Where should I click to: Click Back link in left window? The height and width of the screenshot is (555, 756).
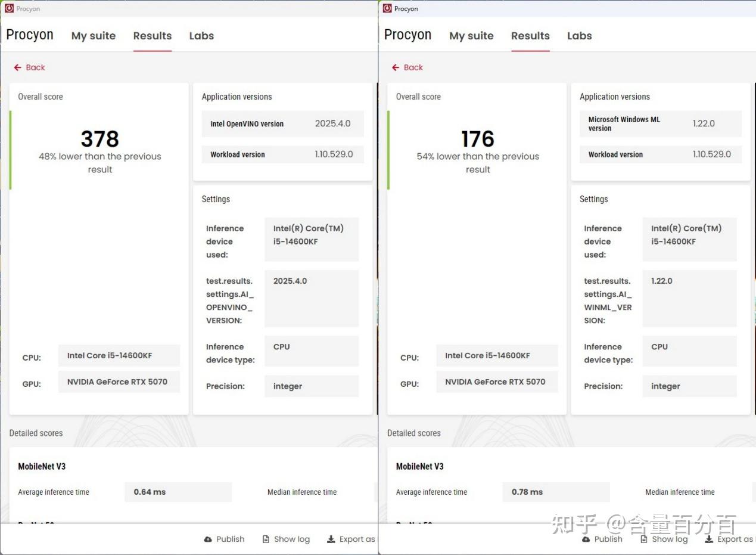(30, 67)
